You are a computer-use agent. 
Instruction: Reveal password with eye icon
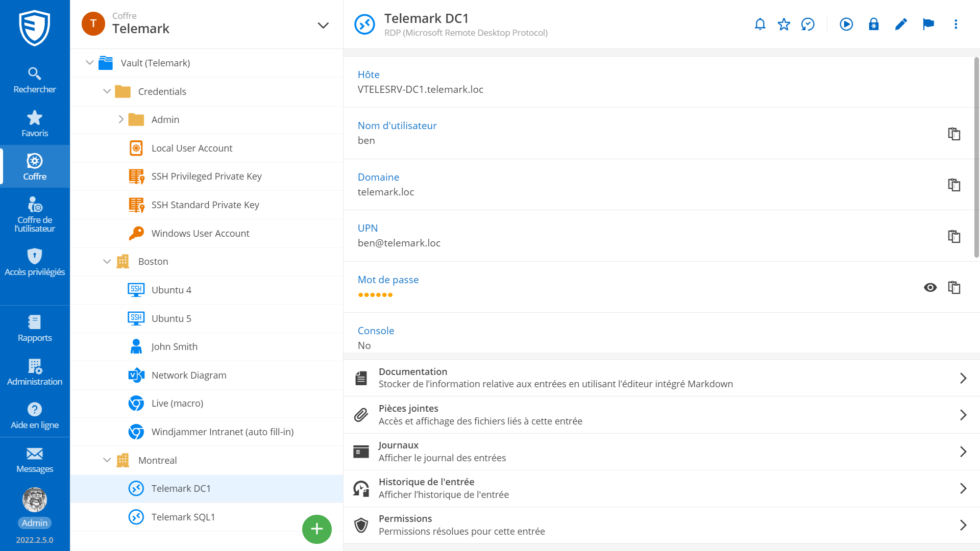tap(930, 288)
